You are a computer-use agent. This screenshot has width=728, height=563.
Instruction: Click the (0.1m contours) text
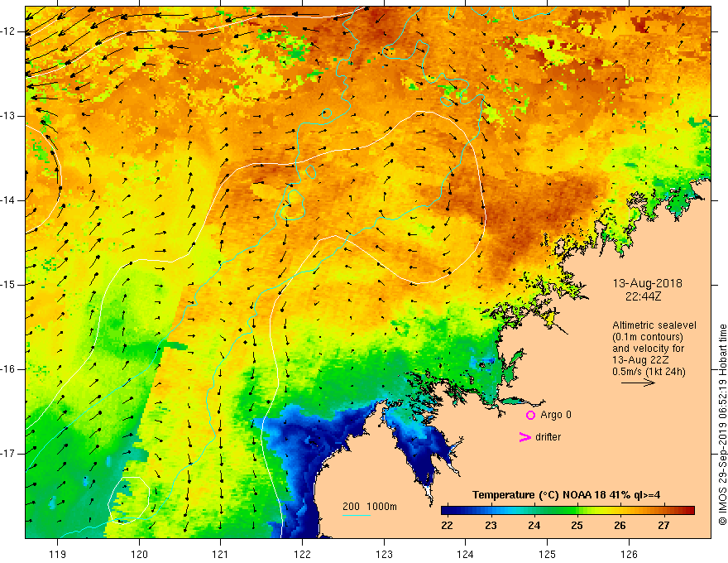pyautogui.click(x=647, y=337)
